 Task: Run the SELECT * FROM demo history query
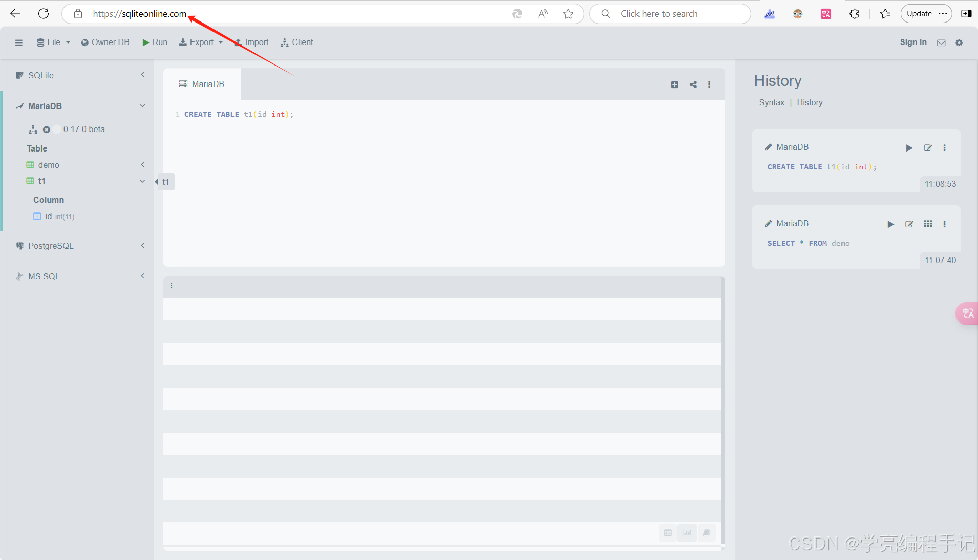[891, 224]
